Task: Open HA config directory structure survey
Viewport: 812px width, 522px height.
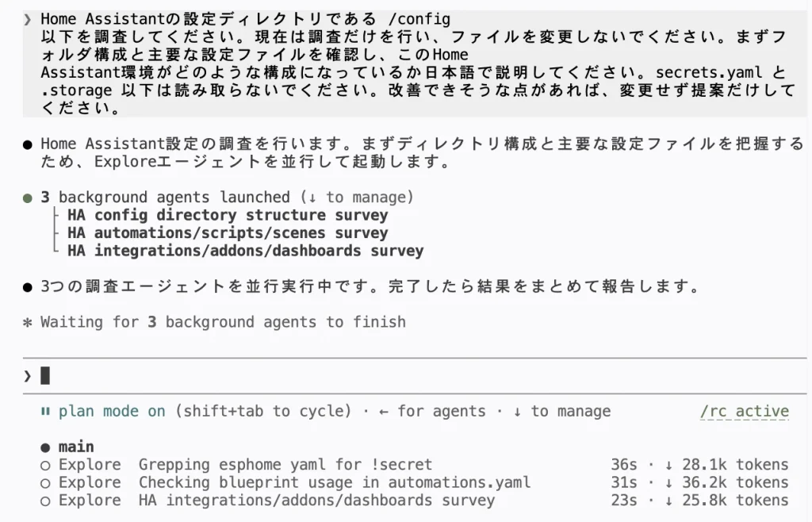Action: 228,215
